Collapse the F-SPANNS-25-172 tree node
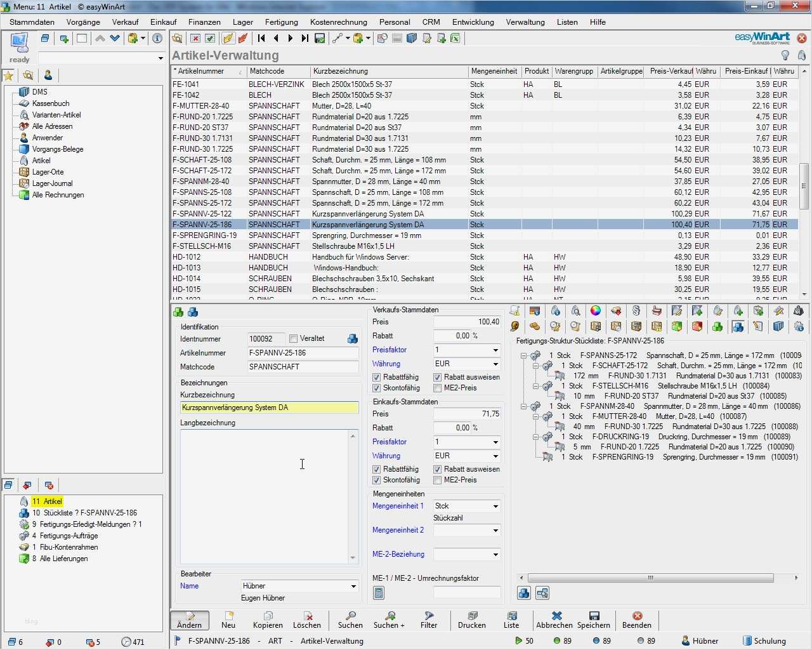The width and height of the screenshot is (812, 650). coord(524,355)
